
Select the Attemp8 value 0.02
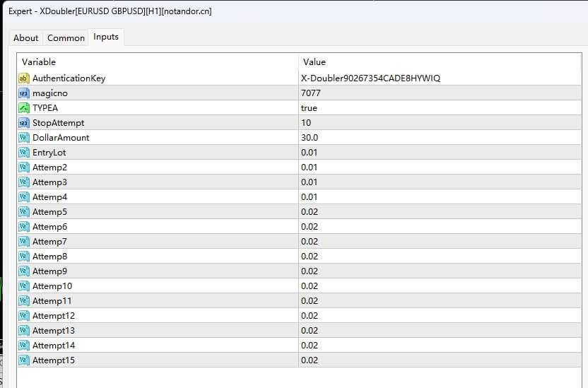click(310, 257)
